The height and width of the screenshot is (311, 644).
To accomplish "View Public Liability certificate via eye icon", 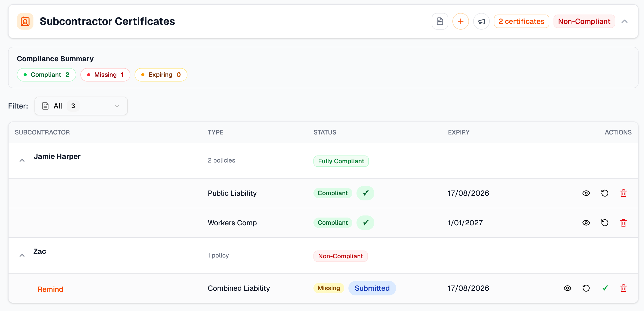I will [x=586, y=193].
